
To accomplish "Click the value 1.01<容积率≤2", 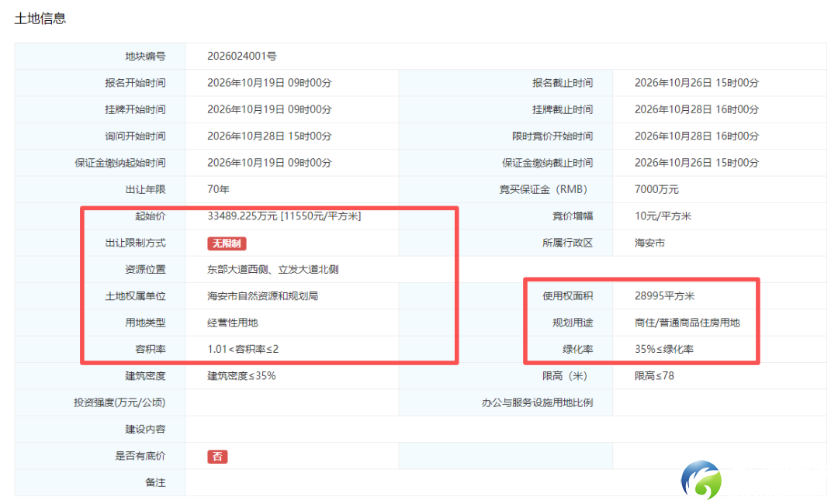I will pyautogui.click(x=243, y=349).
